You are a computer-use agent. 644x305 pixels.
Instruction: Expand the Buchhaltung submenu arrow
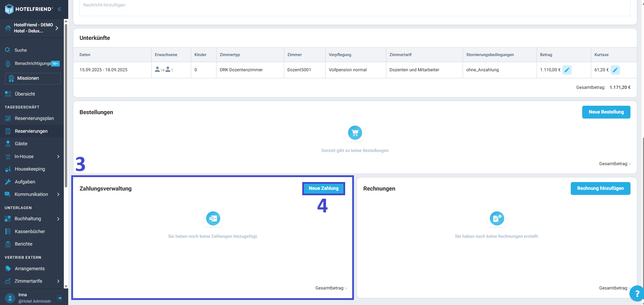point(58,219)
